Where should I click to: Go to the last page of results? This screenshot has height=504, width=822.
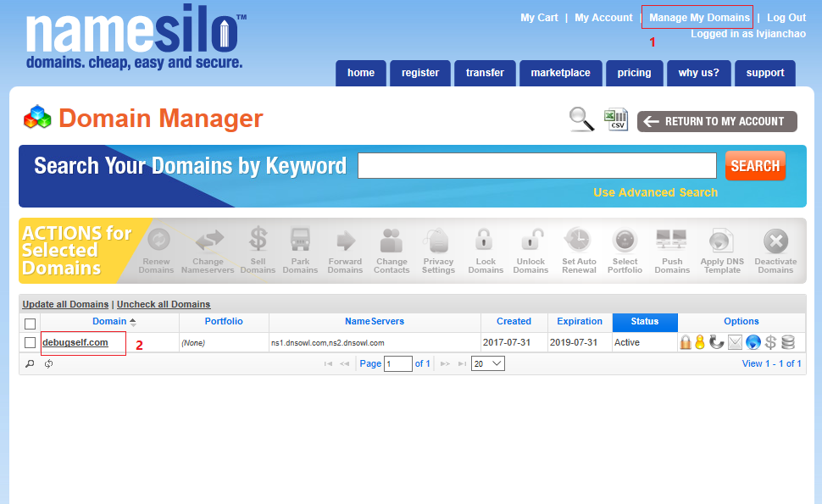[462, 363]
